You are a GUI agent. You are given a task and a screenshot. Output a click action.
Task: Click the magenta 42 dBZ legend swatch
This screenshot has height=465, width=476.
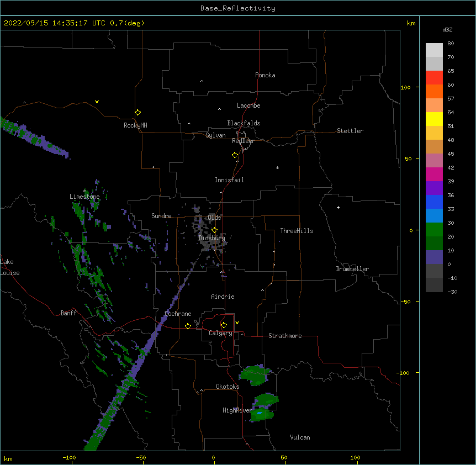(434, 174)
